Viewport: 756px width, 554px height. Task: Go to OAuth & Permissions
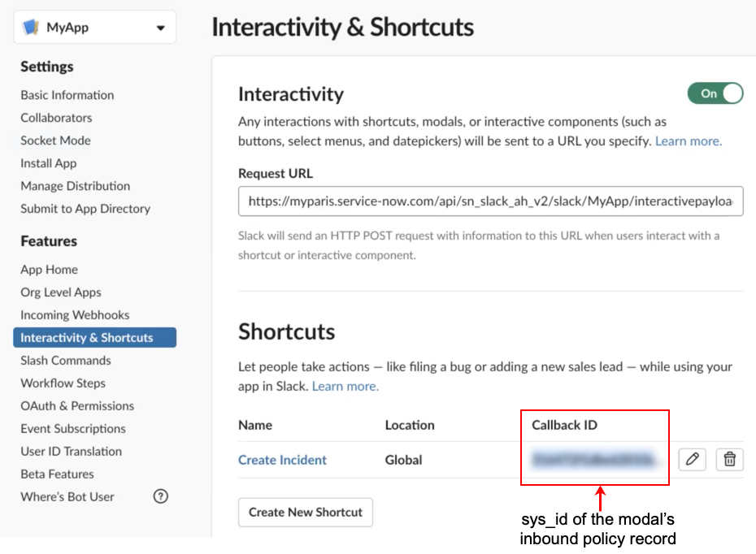[77, 405]
